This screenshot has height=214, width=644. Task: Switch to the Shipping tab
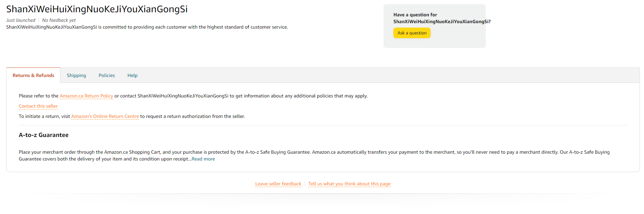click(x=76, y=75)
